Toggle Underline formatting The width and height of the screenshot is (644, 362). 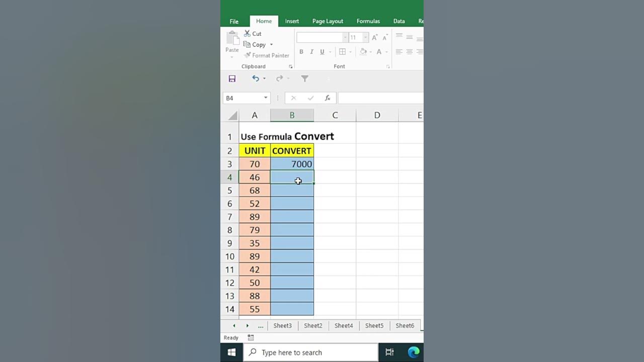coord(322,52)
